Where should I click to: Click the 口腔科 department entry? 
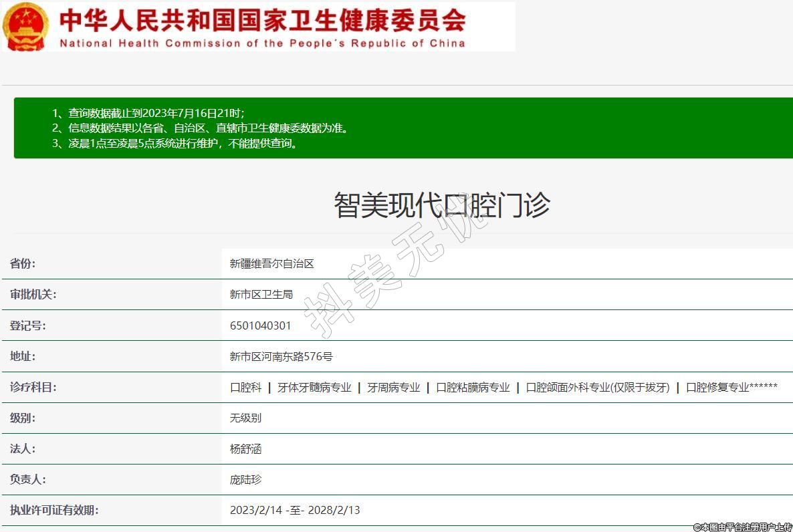click(245, 388)
